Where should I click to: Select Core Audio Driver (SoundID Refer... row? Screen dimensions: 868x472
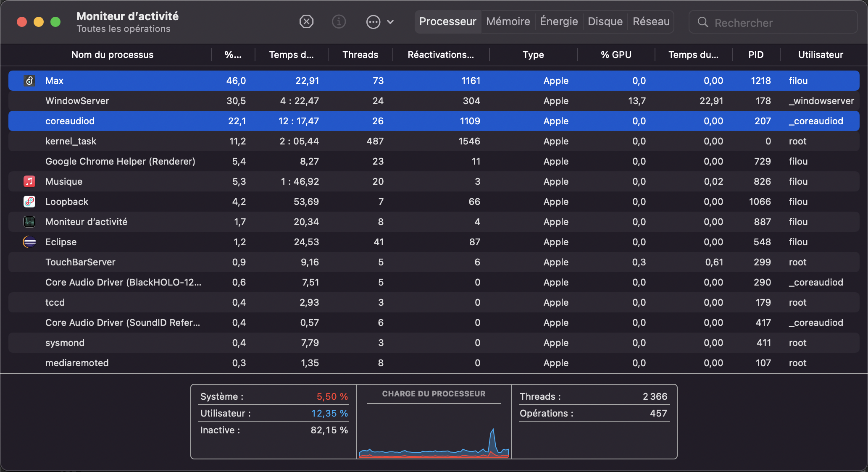point(434,323)
